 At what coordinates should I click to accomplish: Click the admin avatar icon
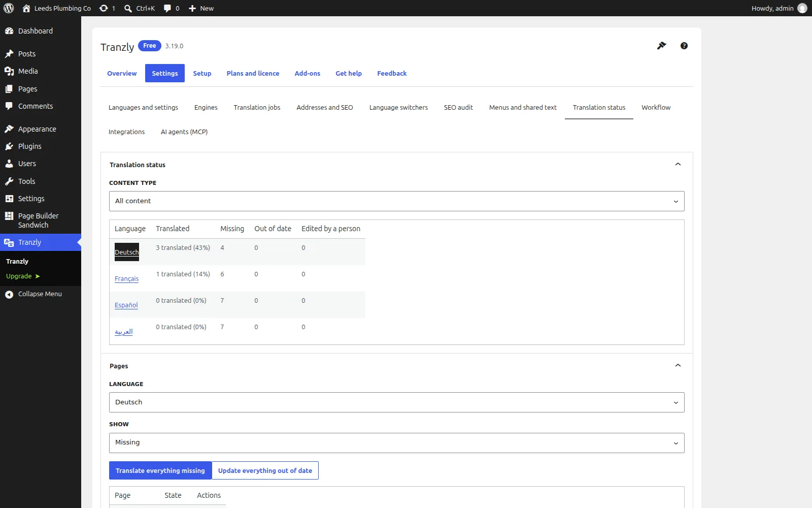click(x=802, y=8)
